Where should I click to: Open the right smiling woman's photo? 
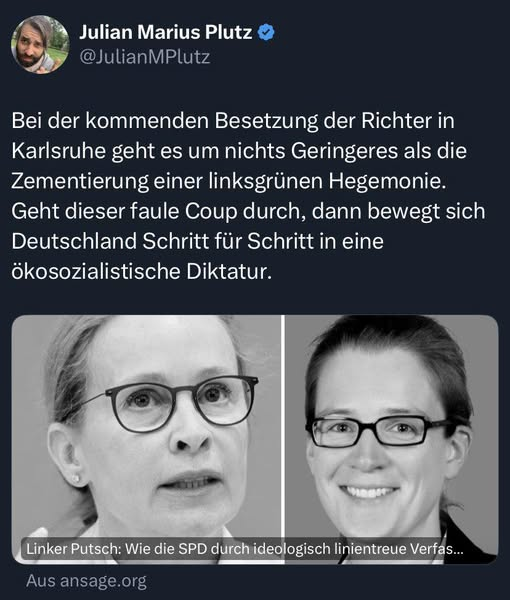392,439
